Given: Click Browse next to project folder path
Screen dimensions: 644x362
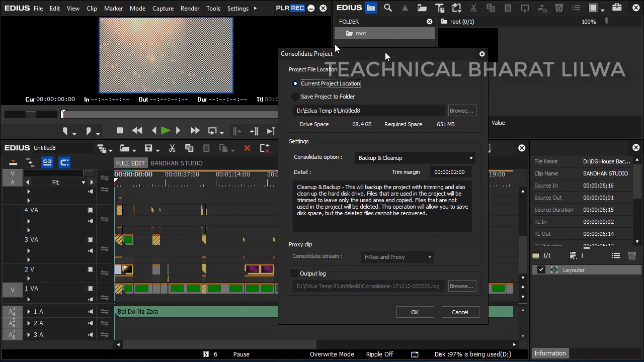Looking at the screenshot, I should pos(461,111).
